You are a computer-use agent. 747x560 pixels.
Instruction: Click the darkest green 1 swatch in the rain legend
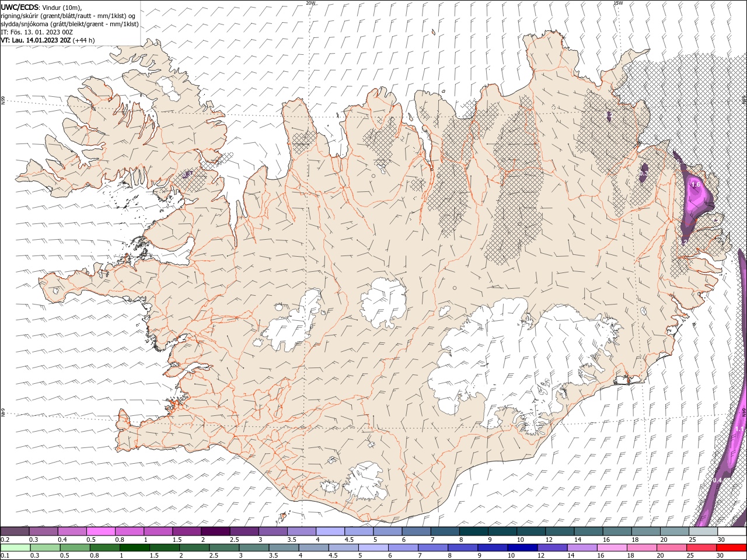coord(134,548)
